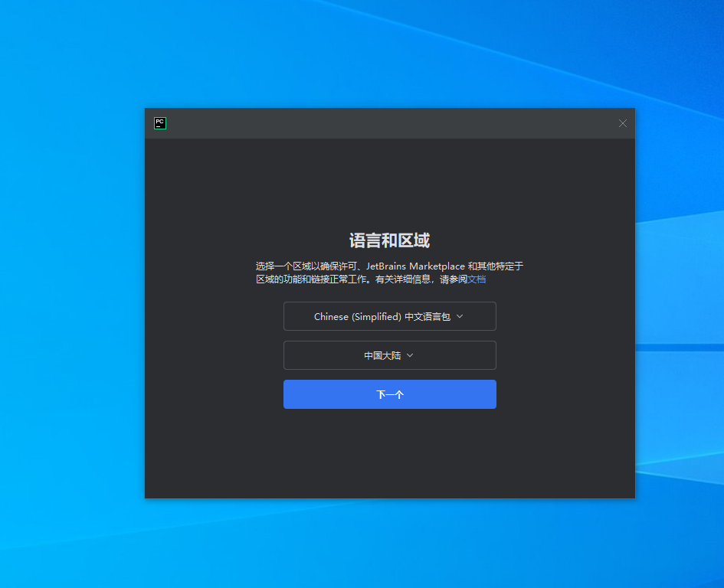Click empty area of dialog title bar
The height and width of the screenshot is (588, 724).
tap(383, 123)
